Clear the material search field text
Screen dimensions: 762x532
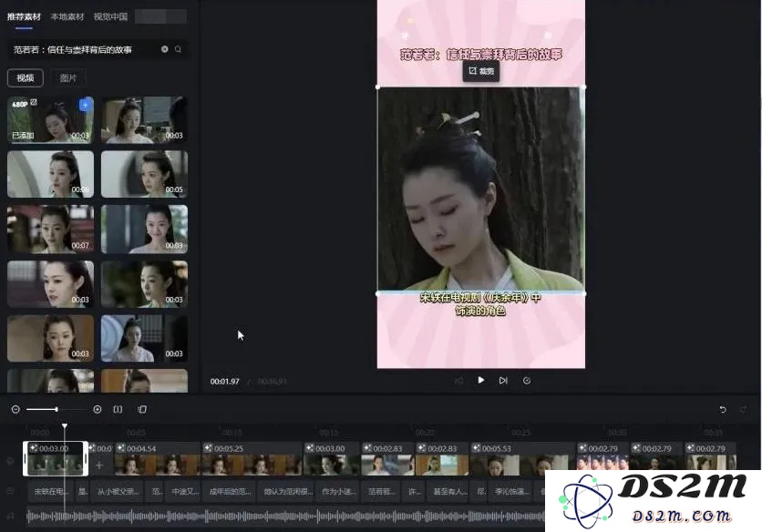165,49
